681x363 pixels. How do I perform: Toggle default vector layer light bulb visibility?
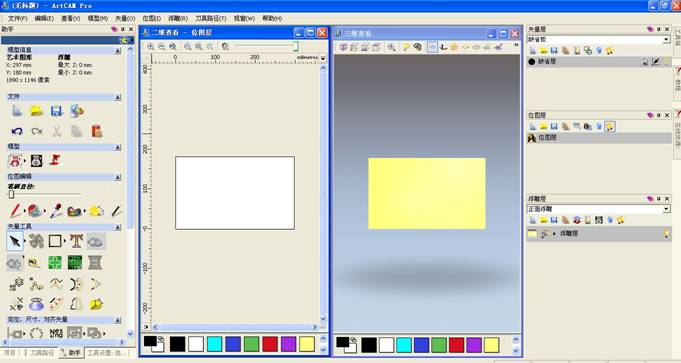[x=666, y=62]
